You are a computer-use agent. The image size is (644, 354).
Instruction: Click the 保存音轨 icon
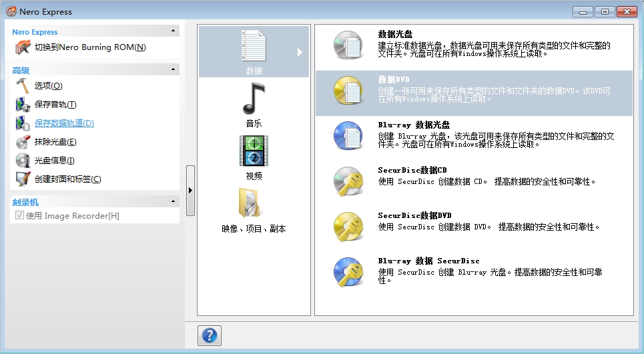tap(23, 105)
